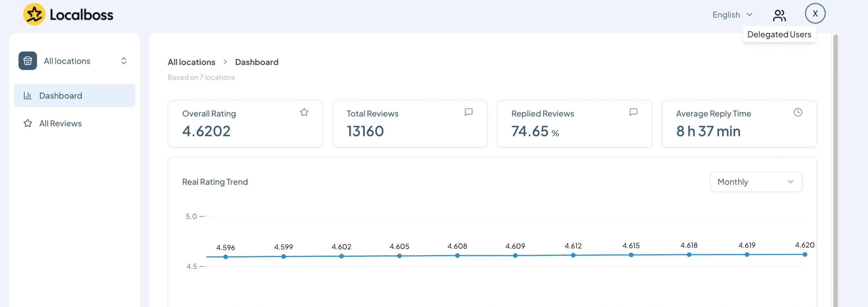868x307 pixels.
Task: Click the store icon beside All locations
Action: [28, 61]
